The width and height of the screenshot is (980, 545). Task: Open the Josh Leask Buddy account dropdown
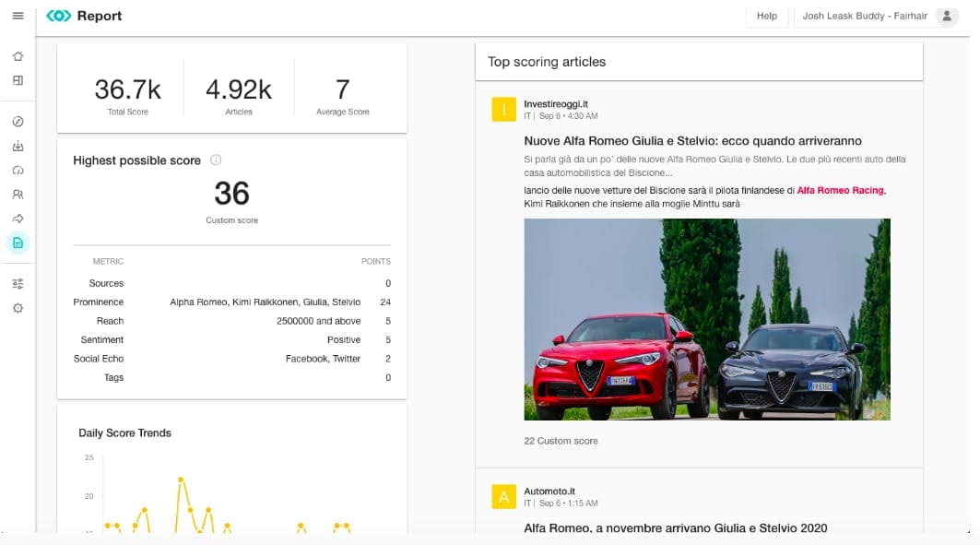(x=865, y=16)
